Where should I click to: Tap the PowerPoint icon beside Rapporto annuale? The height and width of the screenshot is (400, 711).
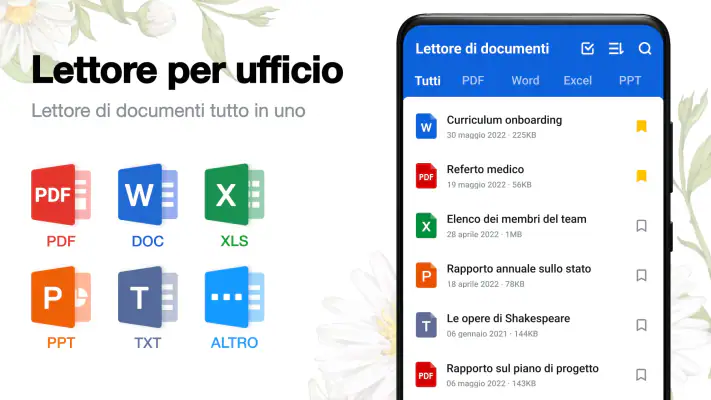(426, 275)
